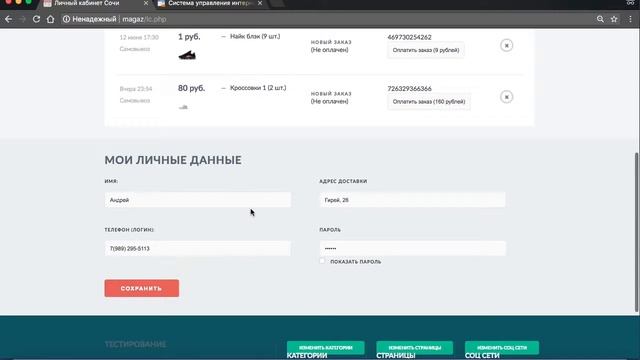Close the Система управления tab
The width and height of the screenshot is (640, 360).
click(260, 3)
